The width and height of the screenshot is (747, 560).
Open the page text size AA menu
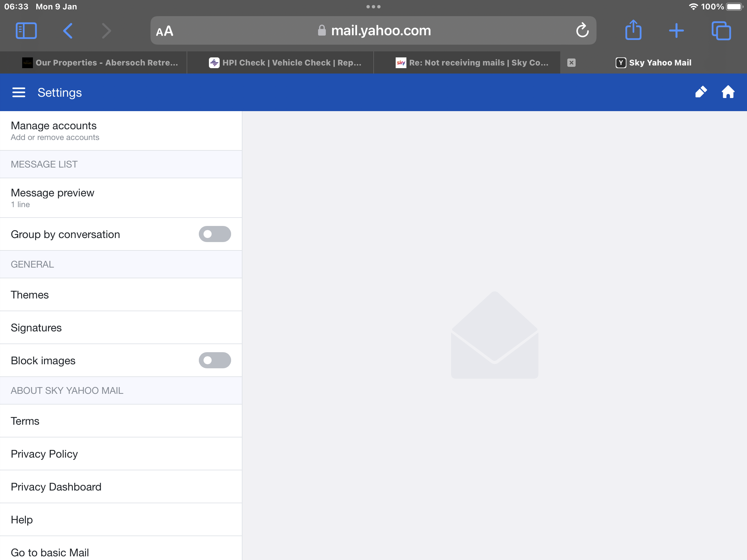tap(165, 31)
